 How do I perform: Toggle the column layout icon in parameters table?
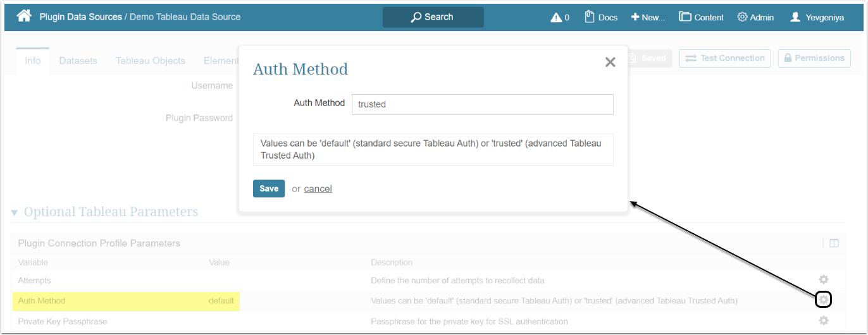[834, 243]
